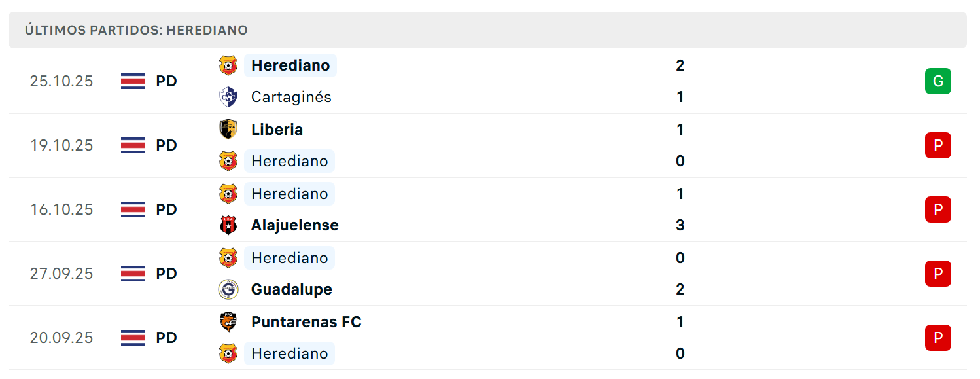Open the Alajuelense team link

(x=294, y=225)
